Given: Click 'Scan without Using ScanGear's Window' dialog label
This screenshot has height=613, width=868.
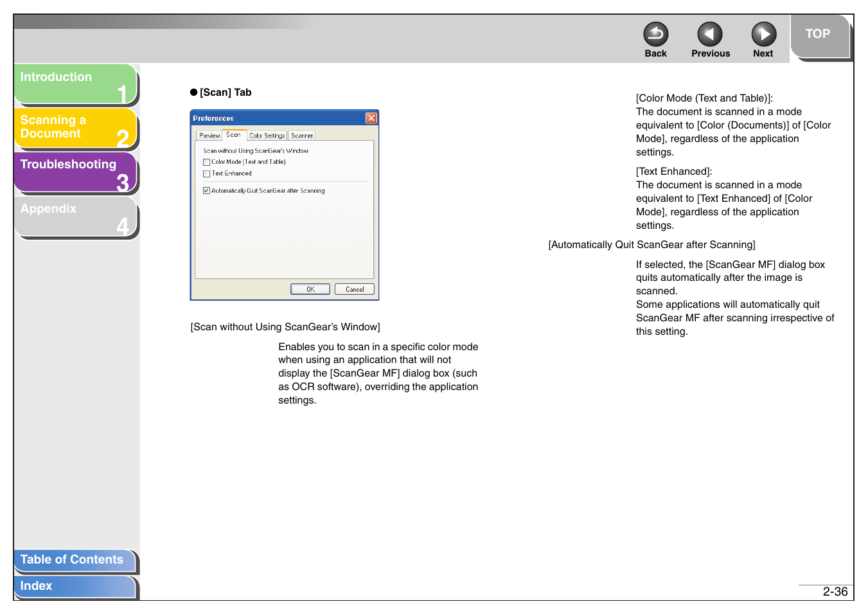Looking at the screenshot, I should (256, 151).
